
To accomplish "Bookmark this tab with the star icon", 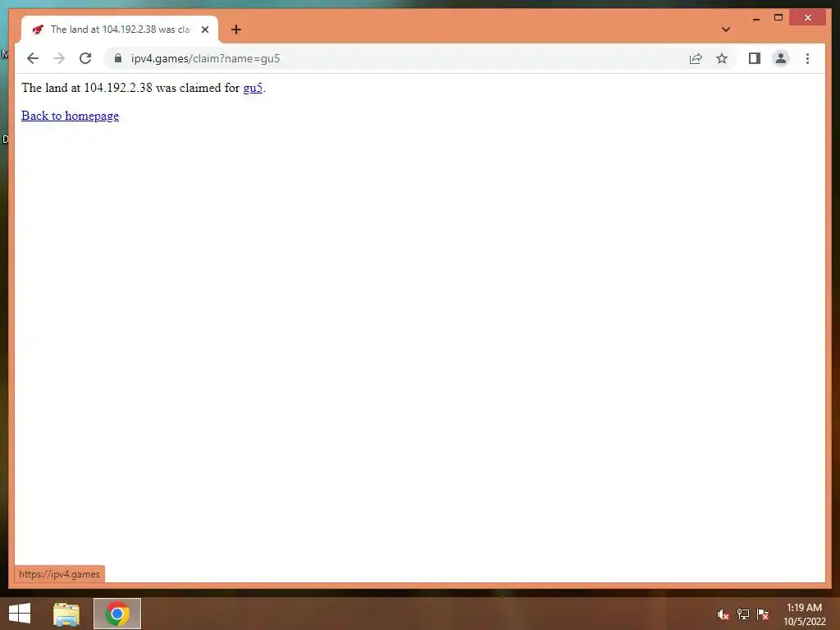I will (x=722, y=58).
